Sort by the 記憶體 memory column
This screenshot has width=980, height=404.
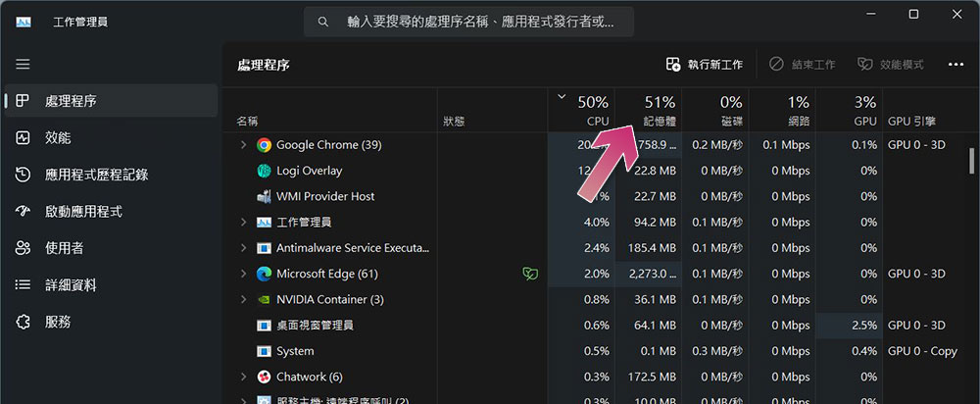point(648,111)
